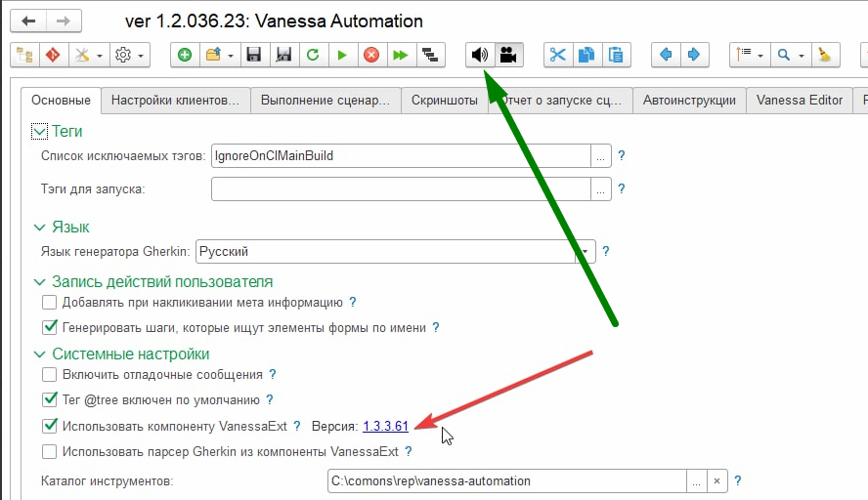Switch to Vanessa Editor tab
This screenshot has width=868, height=500.
click(800, 101)
